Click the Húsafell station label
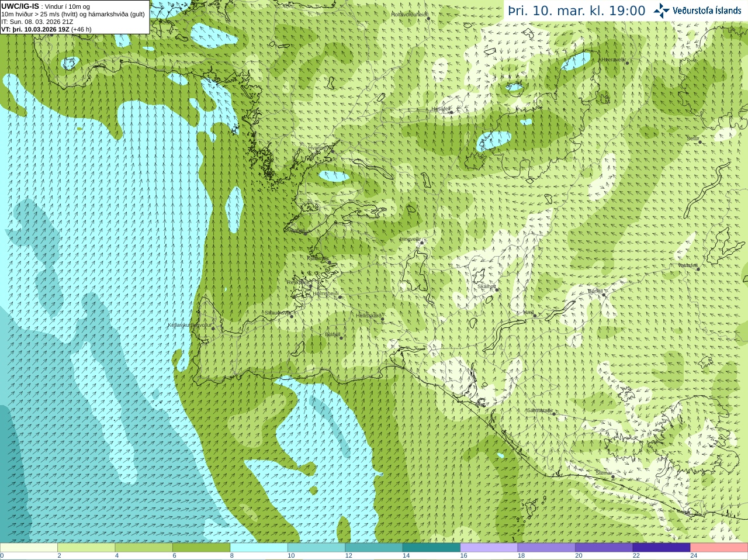Viewport: 748px width, 560px height. pyautogui.click(x=441, y=109)
